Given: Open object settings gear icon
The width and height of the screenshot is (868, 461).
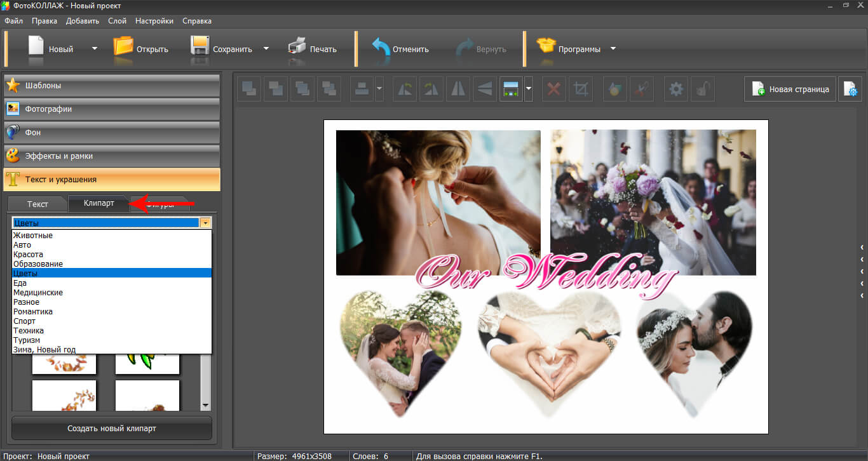Looking at the screenshot, I should tap(676, 89).
